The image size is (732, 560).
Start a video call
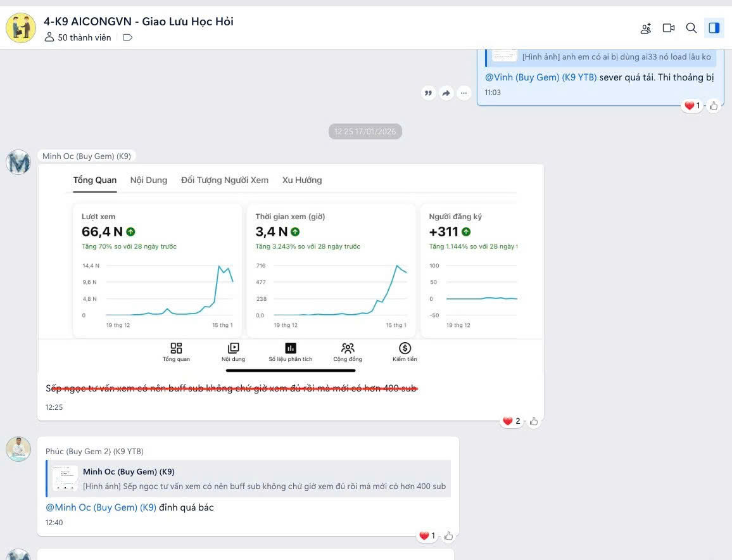point(669,28)
